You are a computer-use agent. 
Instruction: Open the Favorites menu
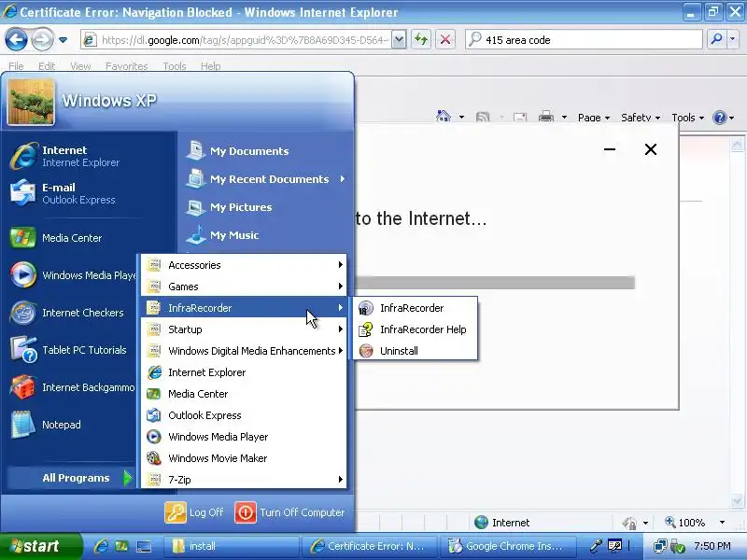pyautogui.click(x=127, y=66)
